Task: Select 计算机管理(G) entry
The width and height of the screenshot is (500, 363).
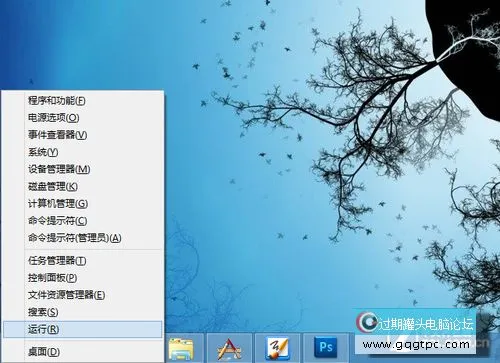Action: pyautogui.click(x=83, y=203)
